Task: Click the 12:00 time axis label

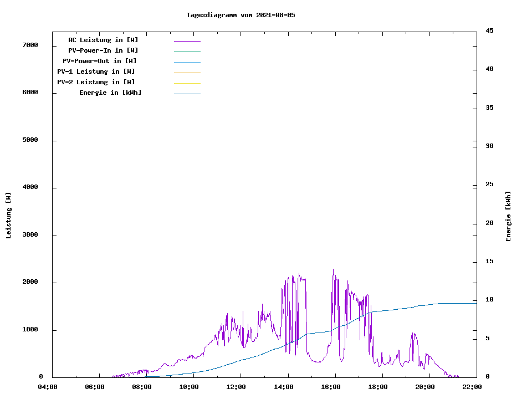Action: (237, 387)
